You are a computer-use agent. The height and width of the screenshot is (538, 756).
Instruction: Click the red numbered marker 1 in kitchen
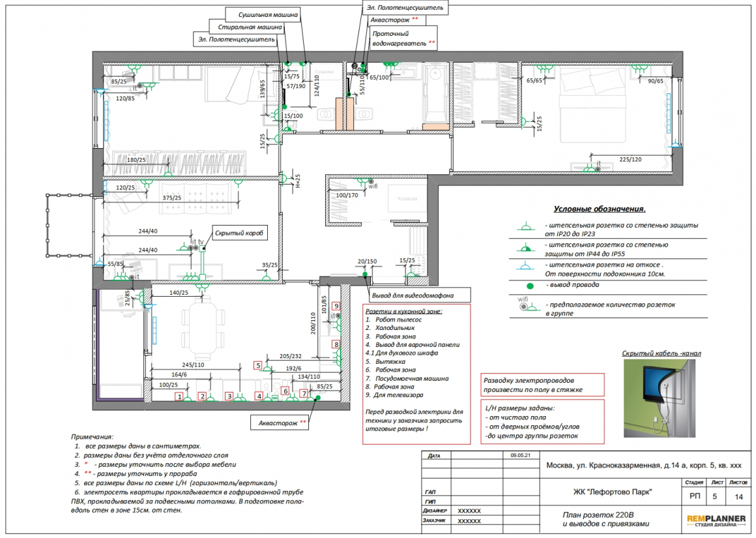click(x=179, y=396)
